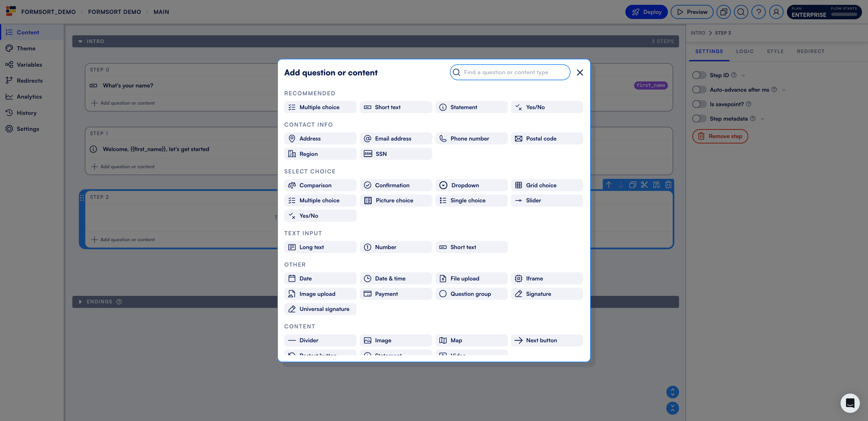
Task: Open the STYLE tab
Action: (x=775, y=51)
